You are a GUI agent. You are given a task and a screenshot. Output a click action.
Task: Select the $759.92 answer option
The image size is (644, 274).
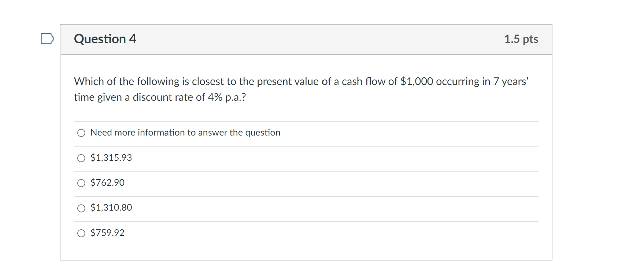point(81,233)
